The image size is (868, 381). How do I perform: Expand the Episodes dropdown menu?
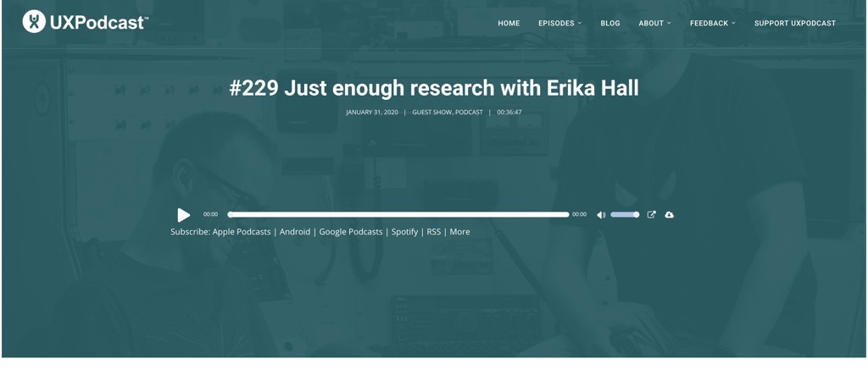point(559,24)
